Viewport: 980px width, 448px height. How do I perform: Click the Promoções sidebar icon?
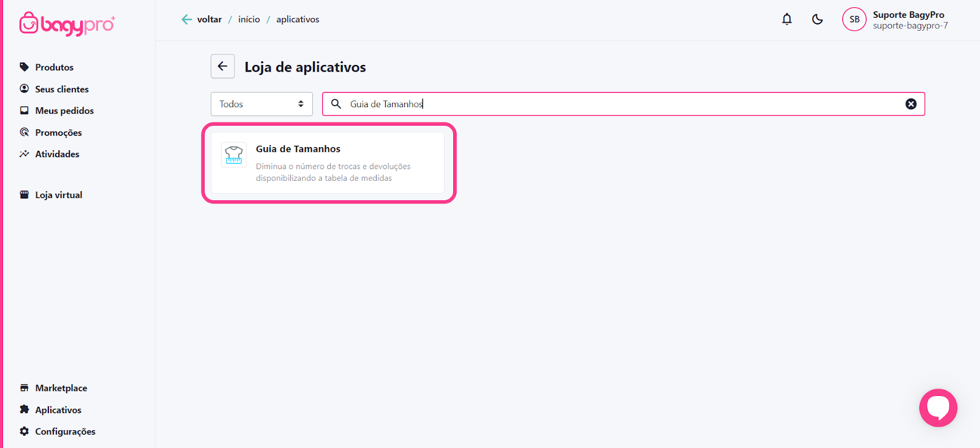24,132
